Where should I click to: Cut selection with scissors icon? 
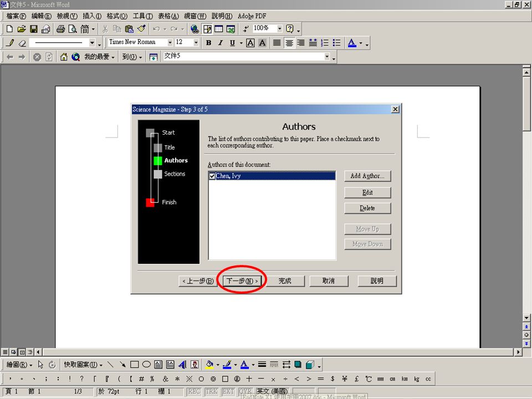click(105, 29)
